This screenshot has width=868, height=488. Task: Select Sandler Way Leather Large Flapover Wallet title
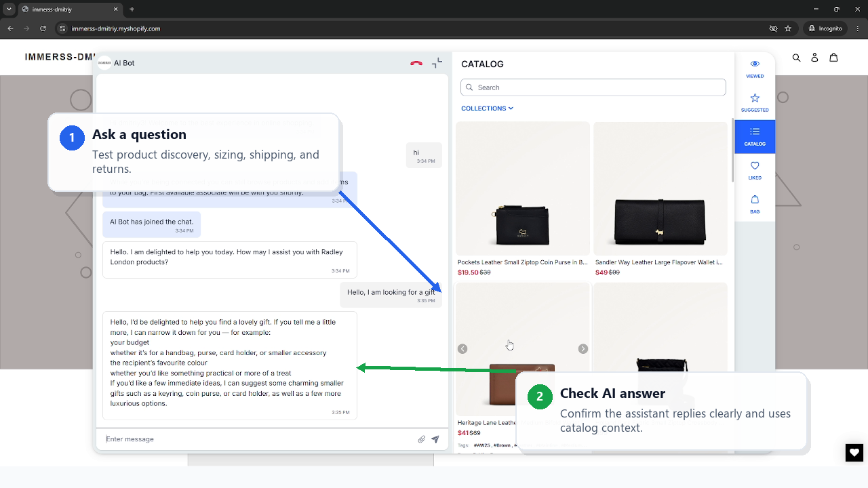659,262
